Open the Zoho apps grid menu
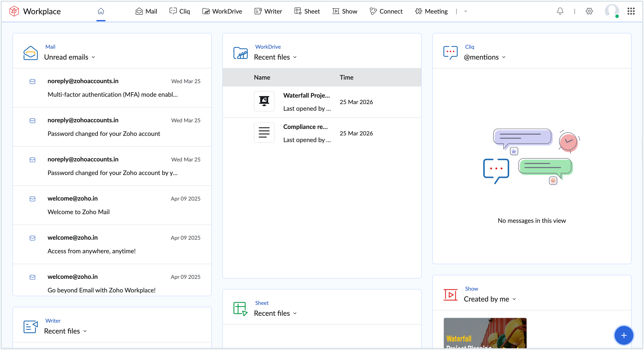Image resolution: width=644 pixels, height=350 pixels. point(631,11)
